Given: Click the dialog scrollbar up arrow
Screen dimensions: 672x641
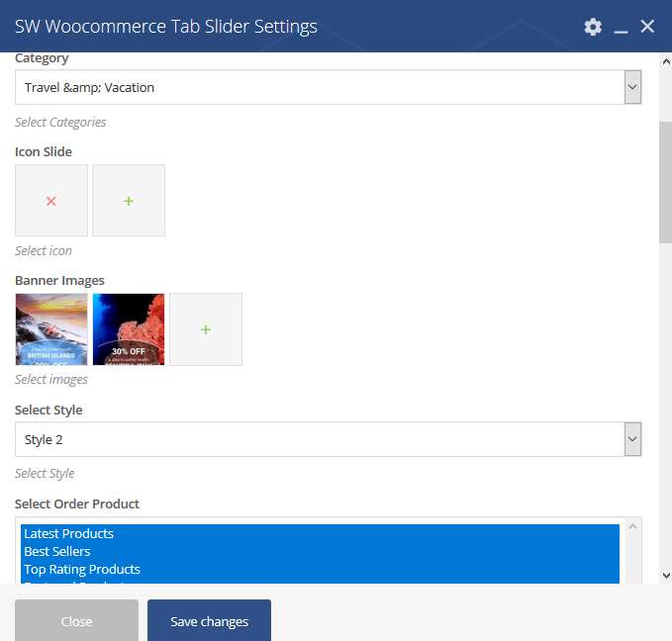Looking at the screenshot, I should (x=666, y=61).
